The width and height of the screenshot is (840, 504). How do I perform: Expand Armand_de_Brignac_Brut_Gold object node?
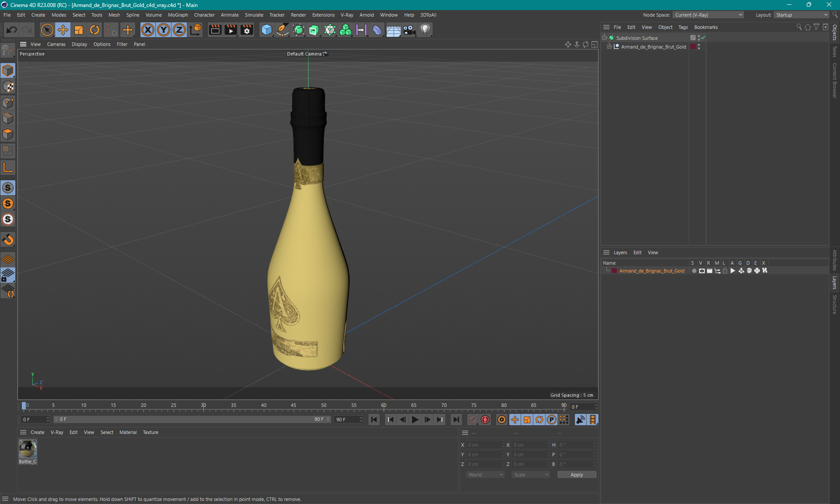tap(609, 47)
